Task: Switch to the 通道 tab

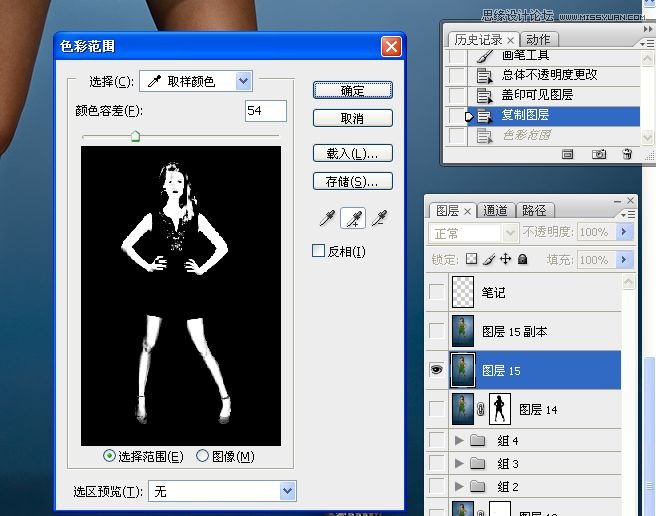Action: click(x=495, y=211)
